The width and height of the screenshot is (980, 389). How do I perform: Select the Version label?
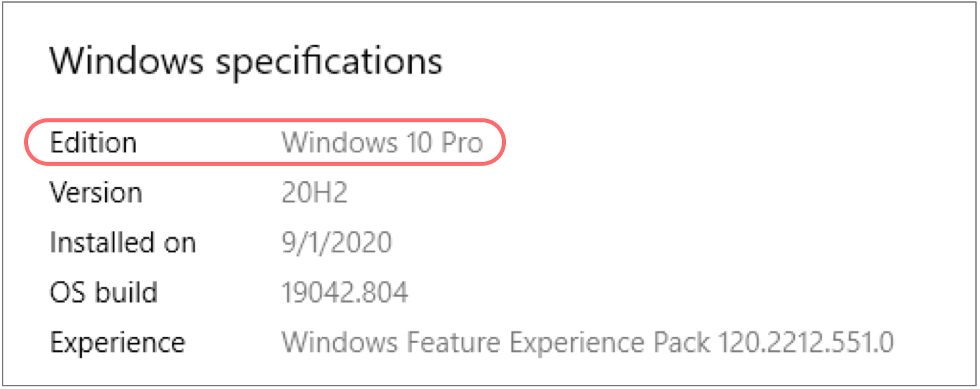[96, 192]
